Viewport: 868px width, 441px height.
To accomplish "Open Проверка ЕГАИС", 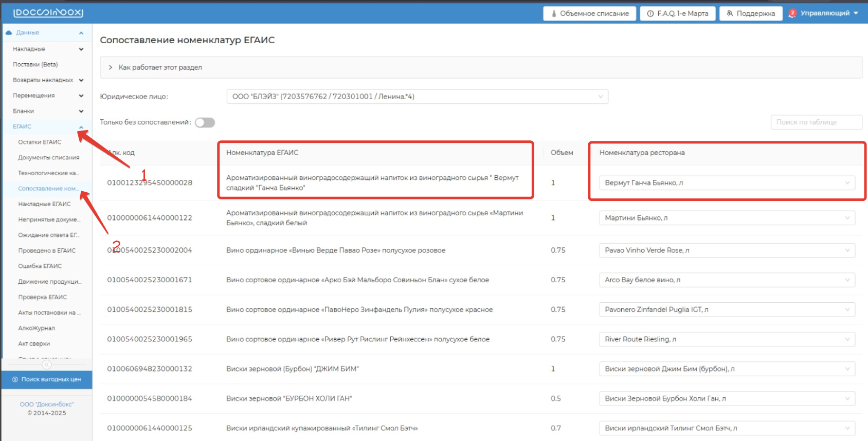I will click(43, 297).
